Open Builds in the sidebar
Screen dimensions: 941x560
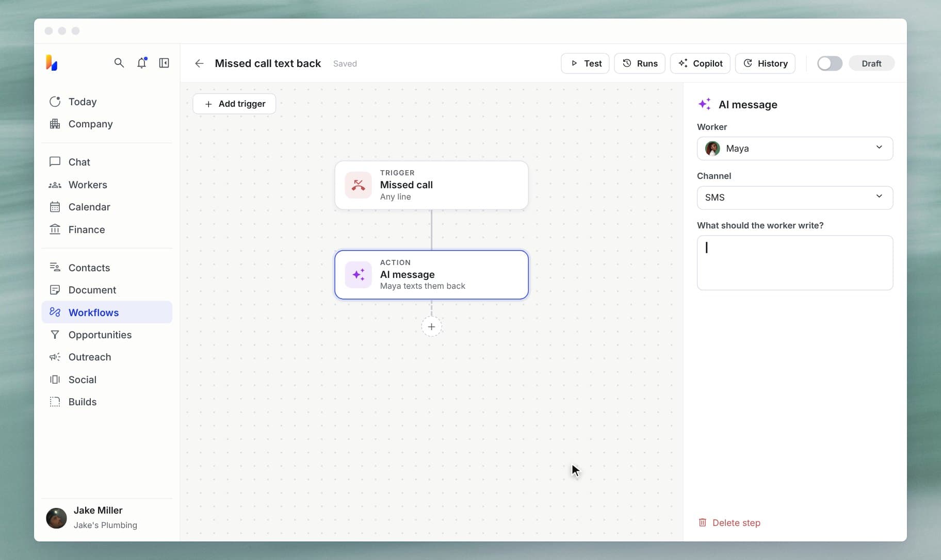(107, 402)
